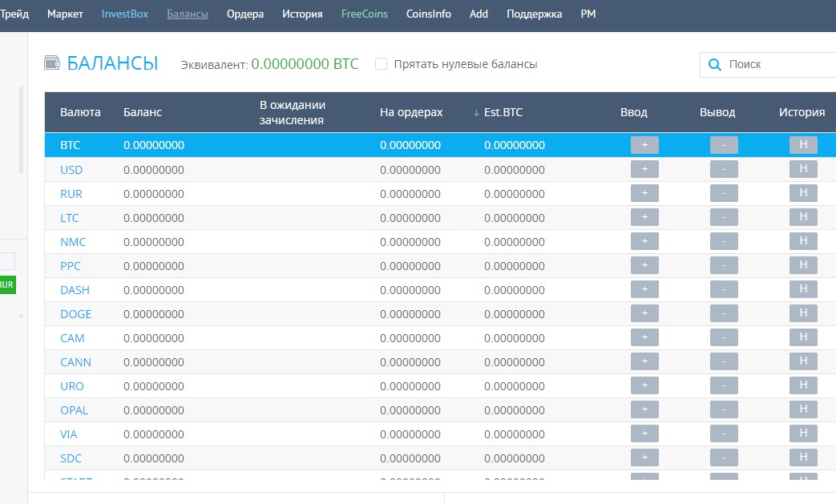836x504 pixels.
Task: Click the deposit plus button for OPAL
Action: coord(644,409)
